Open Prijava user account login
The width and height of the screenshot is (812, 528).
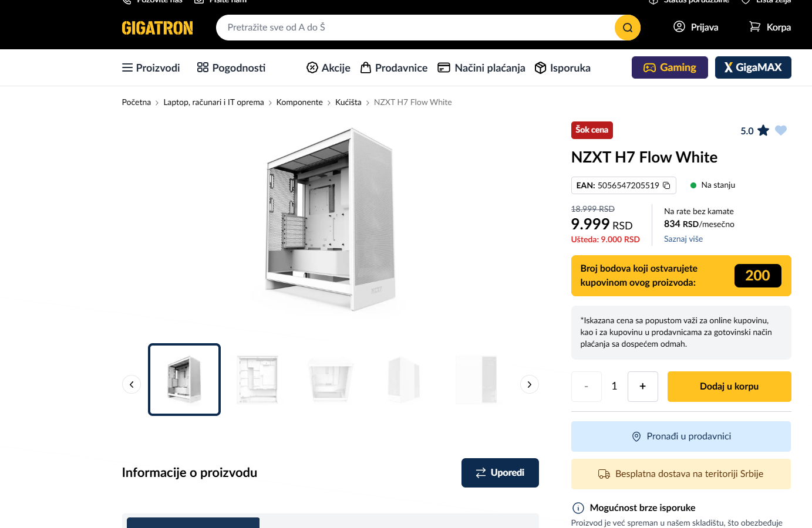pos(696,27)
